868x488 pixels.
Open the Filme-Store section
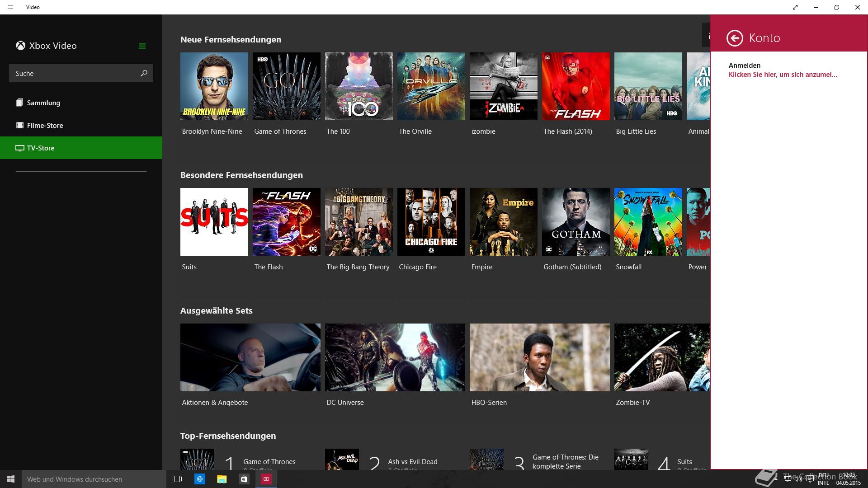(x=81, y=125)
